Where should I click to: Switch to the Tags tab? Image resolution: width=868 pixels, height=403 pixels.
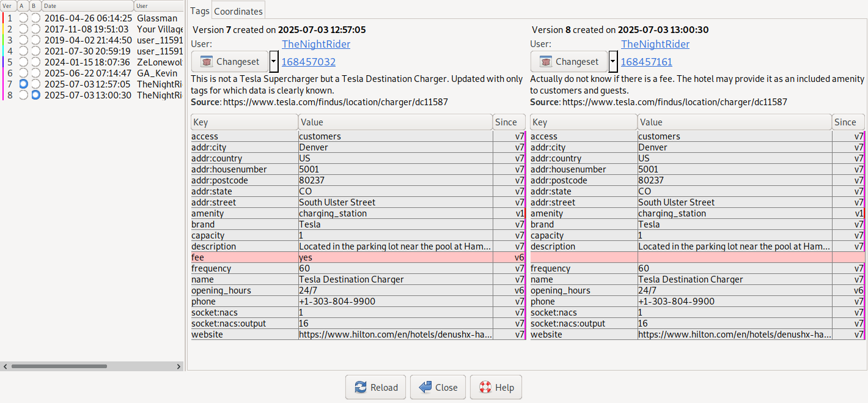pos(200,11)
